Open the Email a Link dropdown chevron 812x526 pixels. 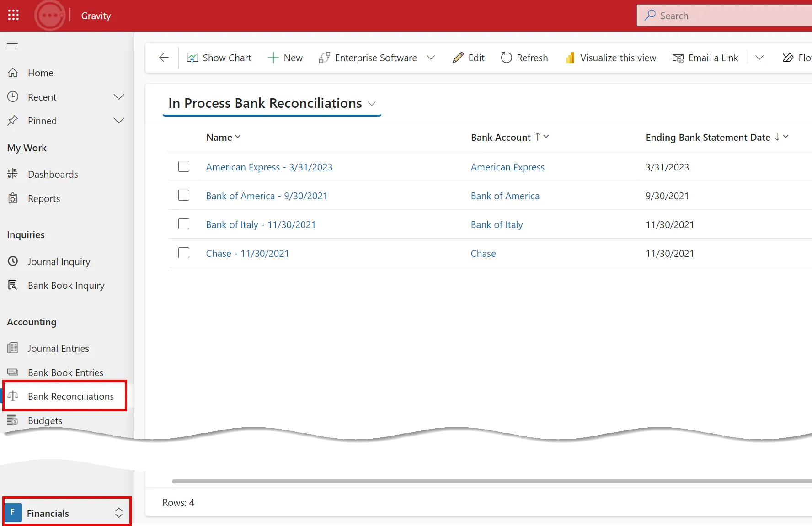pyautogui.click(x=759, y=58)
